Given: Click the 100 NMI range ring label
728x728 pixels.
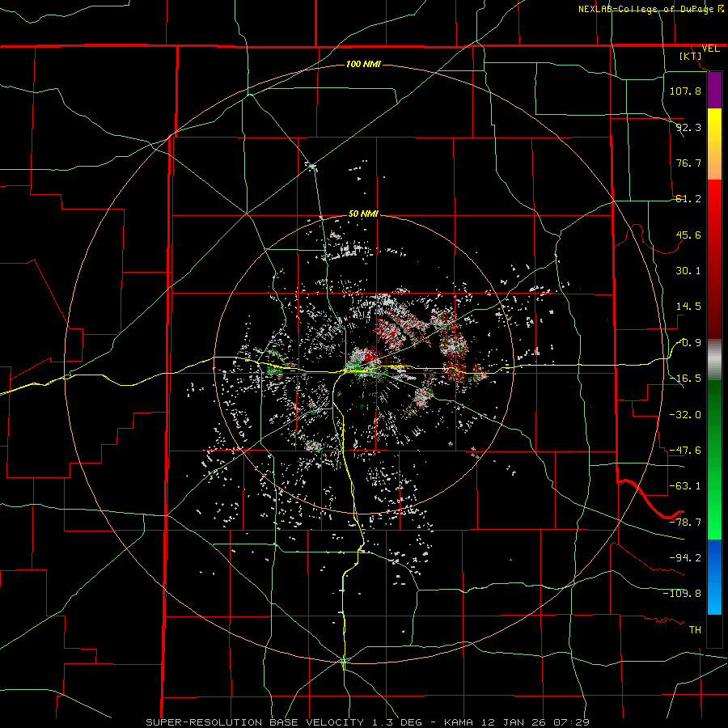Looking at the screenshot, I should click(363, 64).
